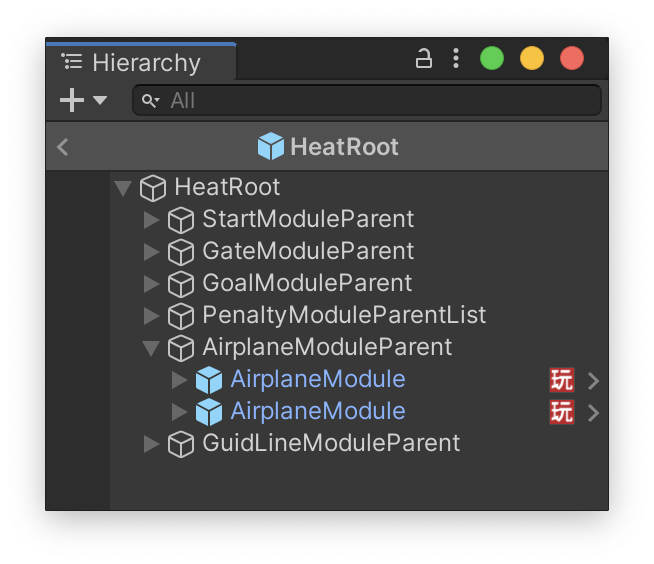This screenshot has width=654, height=564.
Task: Open prefab via first AirplaneModule right chevron
Action: [x=594, y=380]
